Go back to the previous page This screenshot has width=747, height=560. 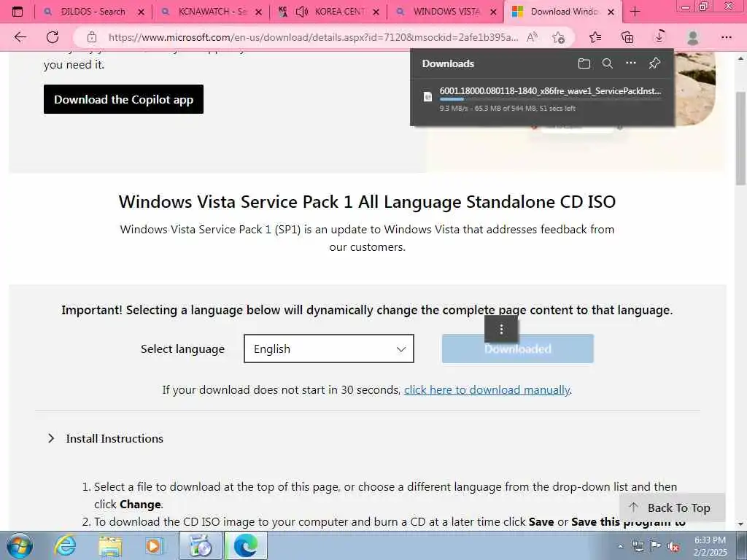coord(20,36)
